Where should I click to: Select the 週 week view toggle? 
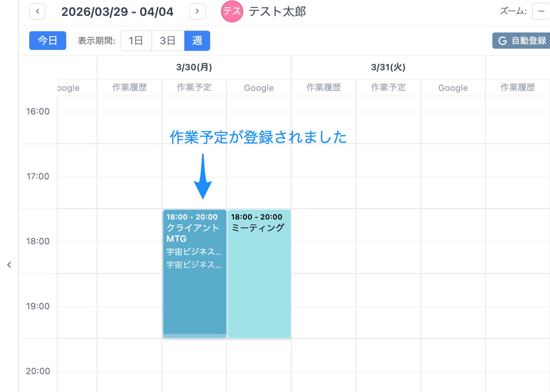coord(197,41)
